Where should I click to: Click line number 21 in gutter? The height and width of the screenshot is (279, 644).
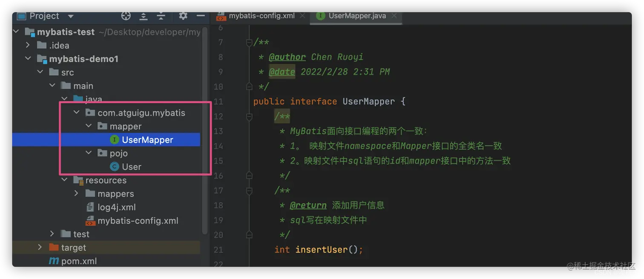tap(218, 250)
